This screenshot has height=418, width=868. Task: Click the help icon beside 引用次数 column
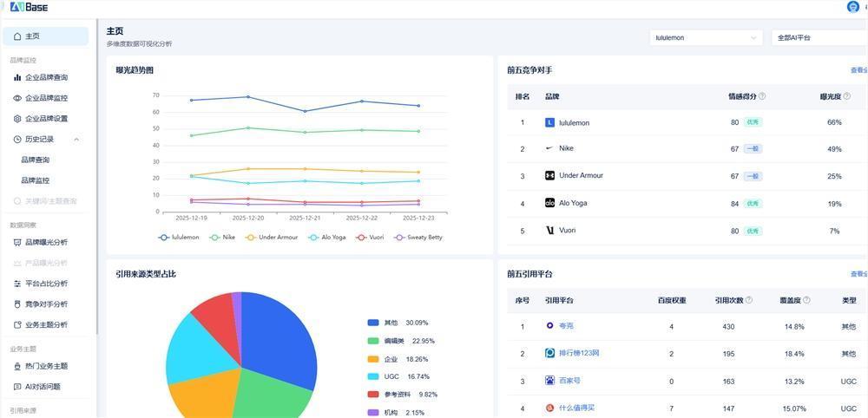(x=749, y=300)
